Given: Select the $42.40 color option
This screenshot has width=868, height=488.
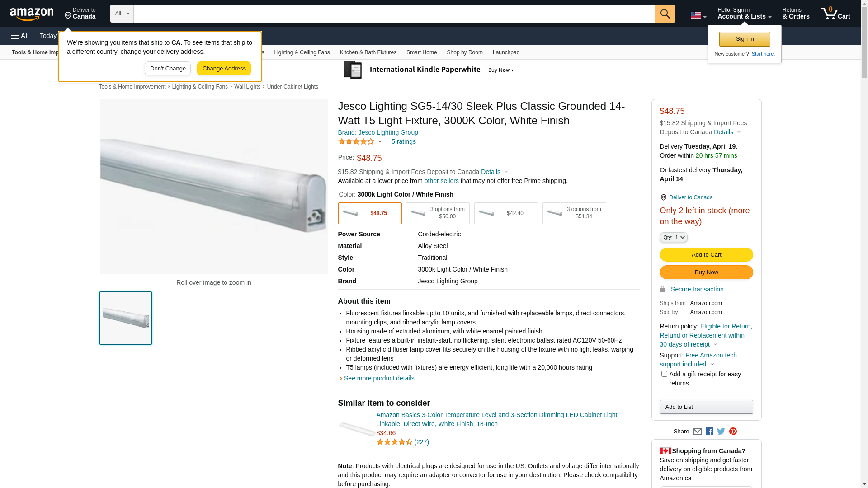Looking at the screenshot, I should pos(506,213).
